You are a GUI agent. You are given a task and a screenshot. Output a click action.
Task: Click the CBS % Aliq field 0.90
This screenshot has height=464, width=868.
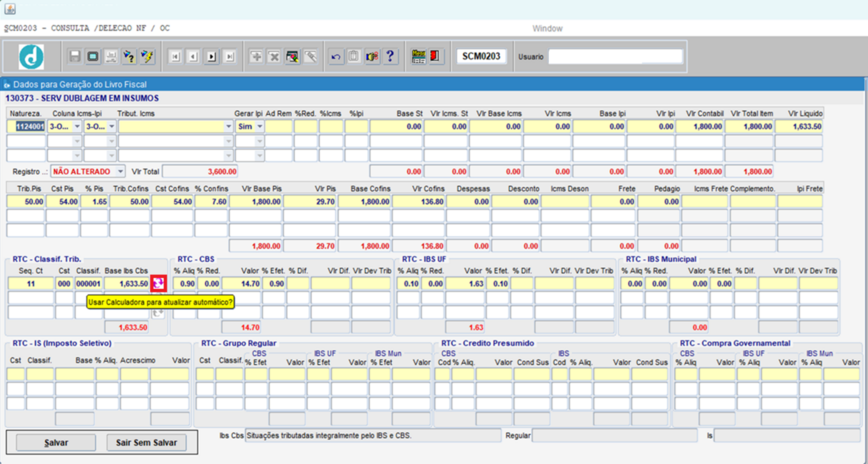click(x=184, y=284)
